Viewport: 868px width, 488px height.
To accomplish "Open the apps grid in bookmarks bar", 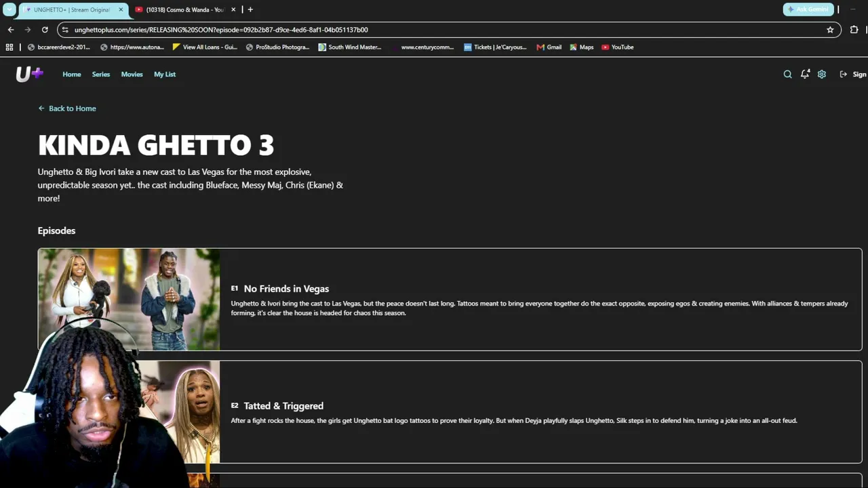I will [9, 47].
